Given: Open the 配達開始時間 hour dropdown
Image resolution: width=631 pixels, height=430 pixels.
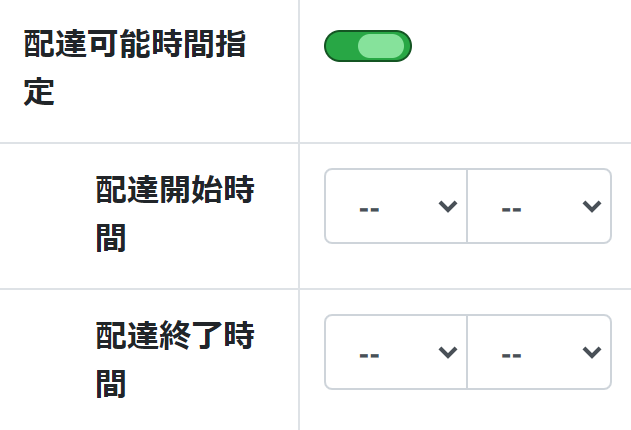Looking at the screenshot, I should [396, 206].
